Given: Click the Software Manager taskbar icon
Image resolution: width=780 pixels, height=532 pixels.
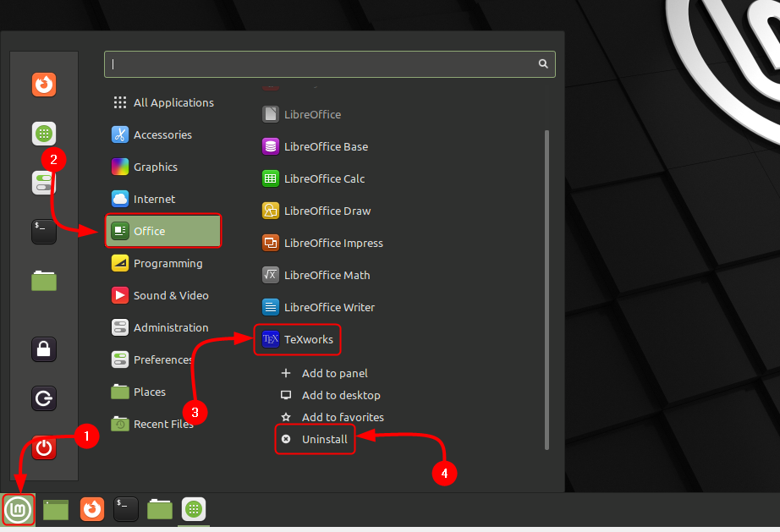Looking at the screenshot, I should coord(194,509).
